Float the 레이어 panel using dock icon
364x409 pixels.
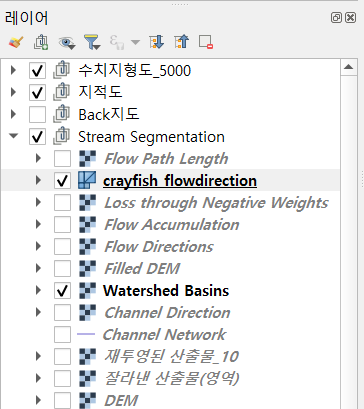[336, 17]
